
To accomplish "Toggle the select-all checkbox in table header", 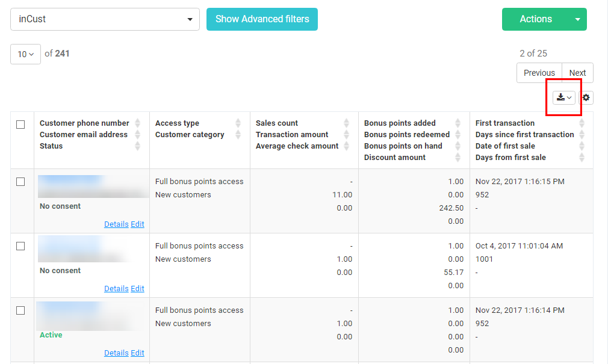I will [x=20, y=125].
